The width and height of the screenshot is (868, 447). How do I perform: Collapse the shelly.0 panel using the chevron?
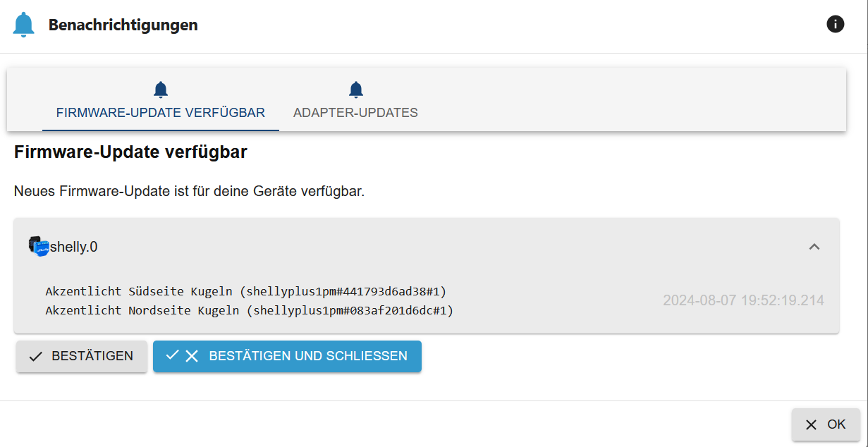pos(814,247)
